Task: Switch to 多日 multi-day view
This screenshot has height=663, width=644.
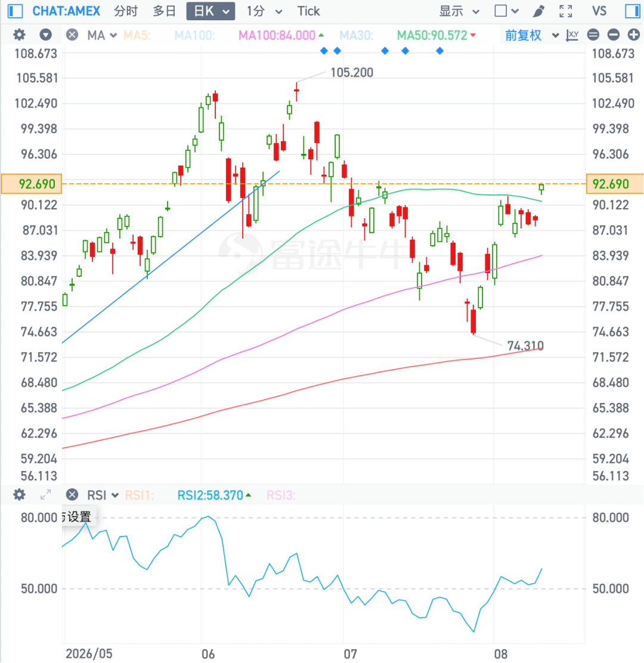Action: pos(164,11)
